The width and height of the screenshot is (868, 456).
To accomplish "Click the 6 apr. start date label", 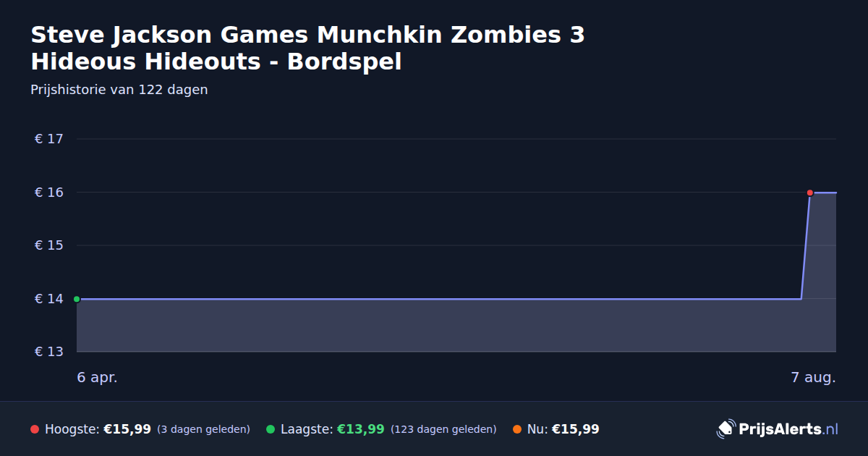I will pyautogui.click(x=97, y=378).
